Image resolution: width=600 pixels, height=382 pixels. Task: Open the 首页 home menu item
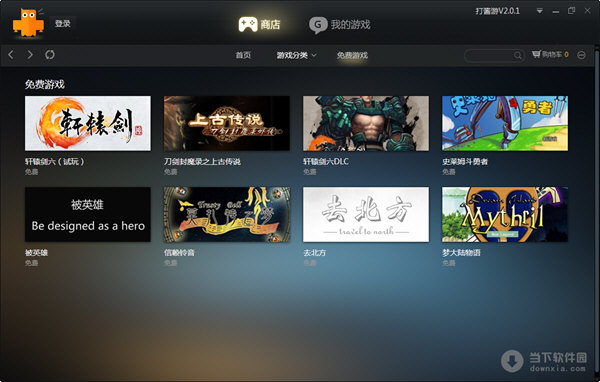point(243,56)
